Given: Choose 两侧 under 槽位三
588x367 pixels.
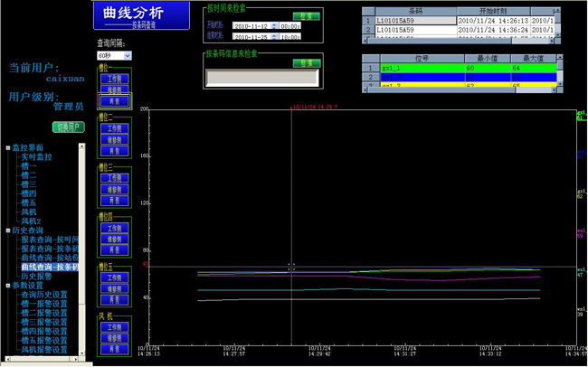Looking at the screenshot, I should (114, 201).
